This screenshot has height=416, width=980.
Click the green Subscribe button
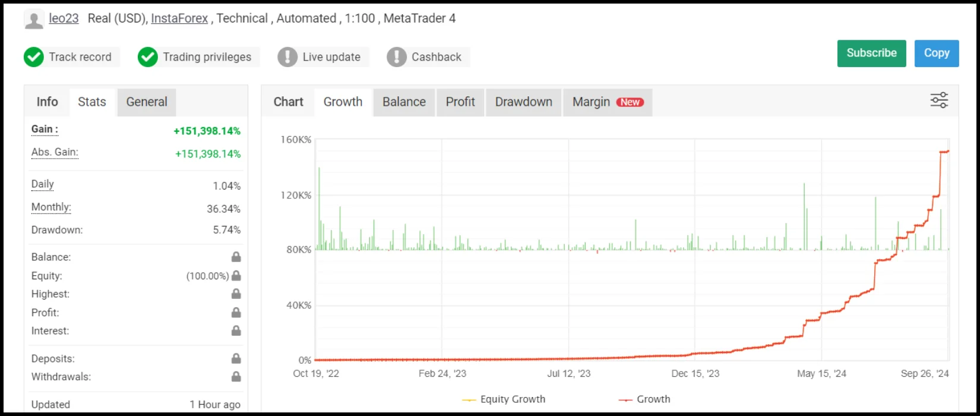pos(871,53)
